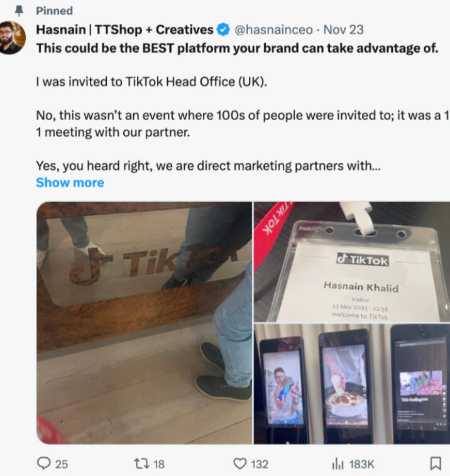Open Hasnain's profile avatar photo
This screenshot has height=476, width=450.
11,38
